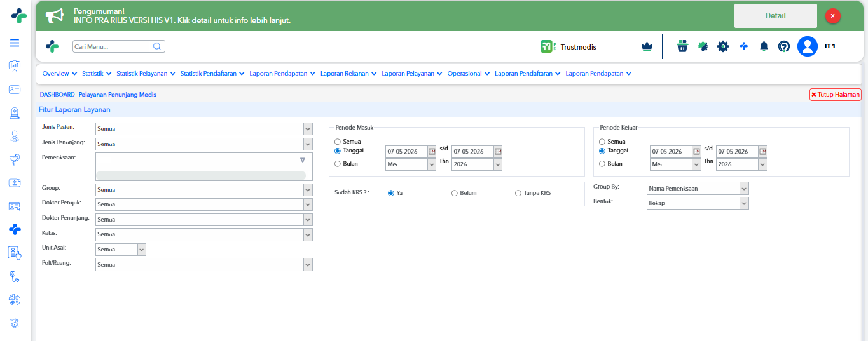Click the puzzle piece plugin icon
The height and width of the screenshot is (341, 868).
703,46
